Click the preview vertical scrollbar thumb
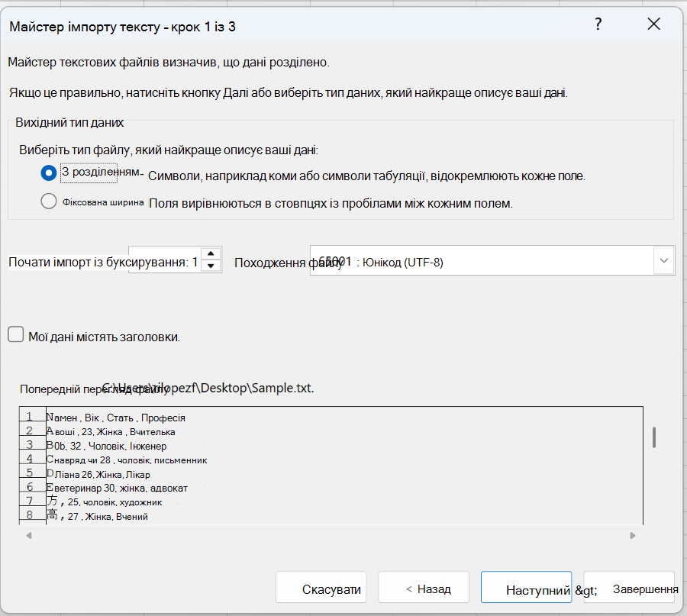The image size is (687, 616). 654,437
